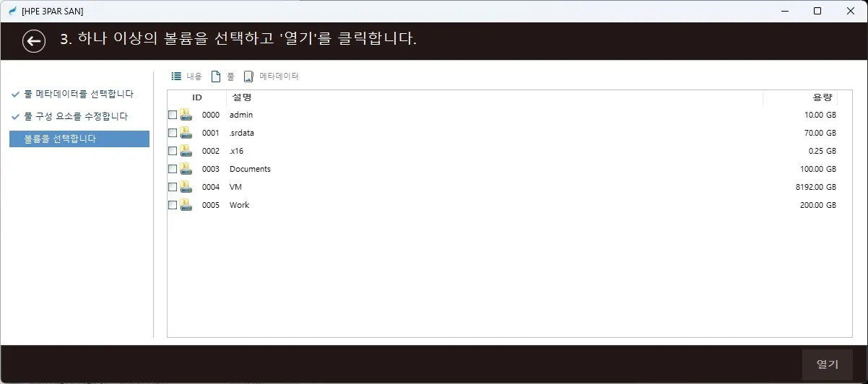Select the 볼륨을 선택합니다 step
This screenshot has width=868, height=384.
pos(79,139)
